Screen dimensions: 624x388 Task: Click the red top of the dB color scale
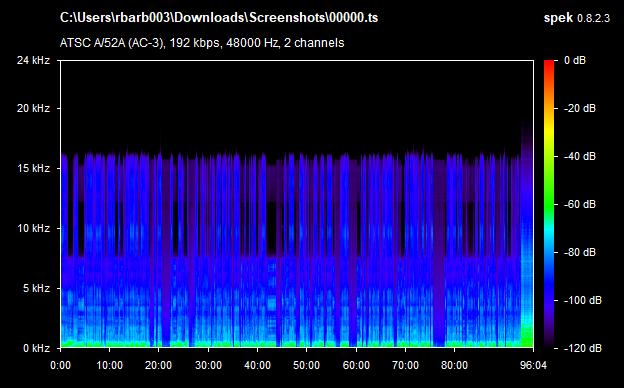point(549,66)
